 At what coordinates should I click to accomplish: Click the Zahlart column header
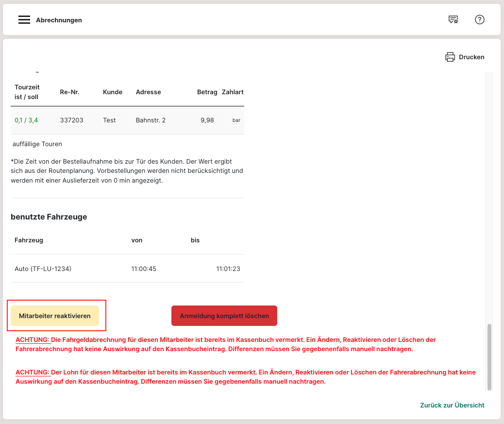coord(233,92)
